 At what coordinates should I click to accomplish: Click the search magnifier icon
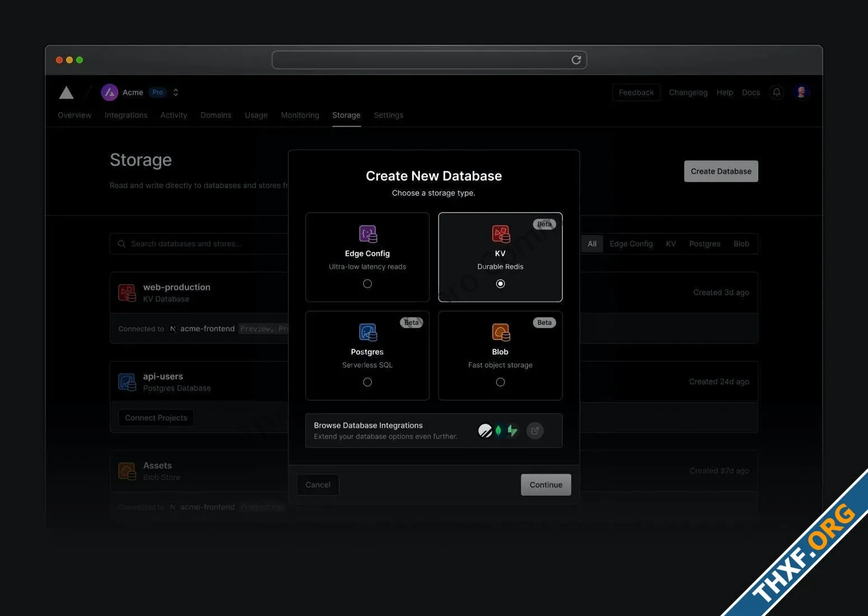tap(122, 244)
